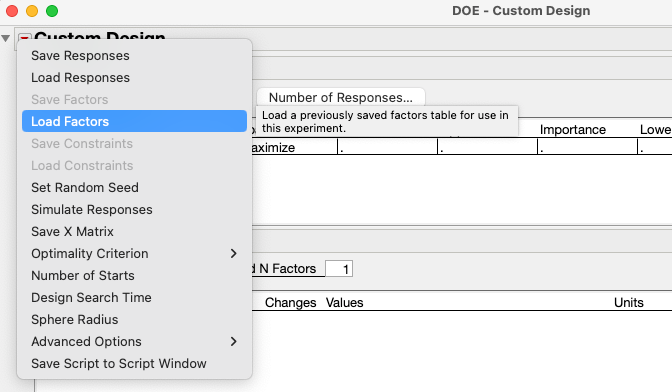
Task: Expand the Optimality Criterion chevron arrow
Action: (x=234, y=253)
